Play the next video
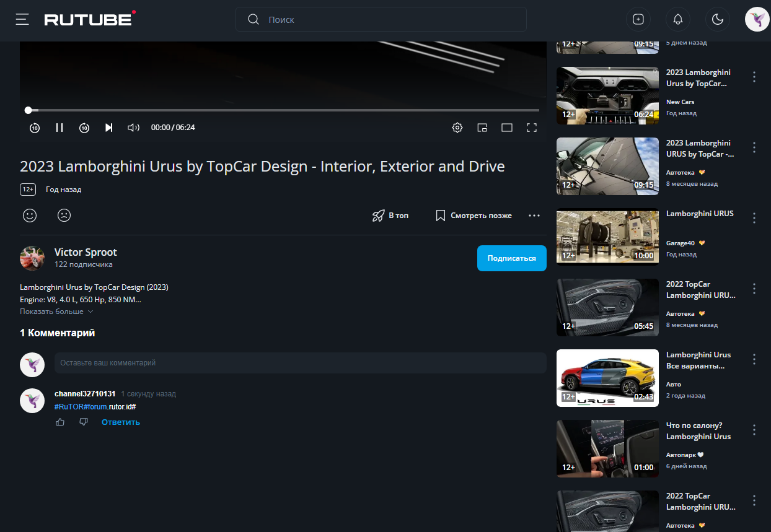 pos(109,128)
